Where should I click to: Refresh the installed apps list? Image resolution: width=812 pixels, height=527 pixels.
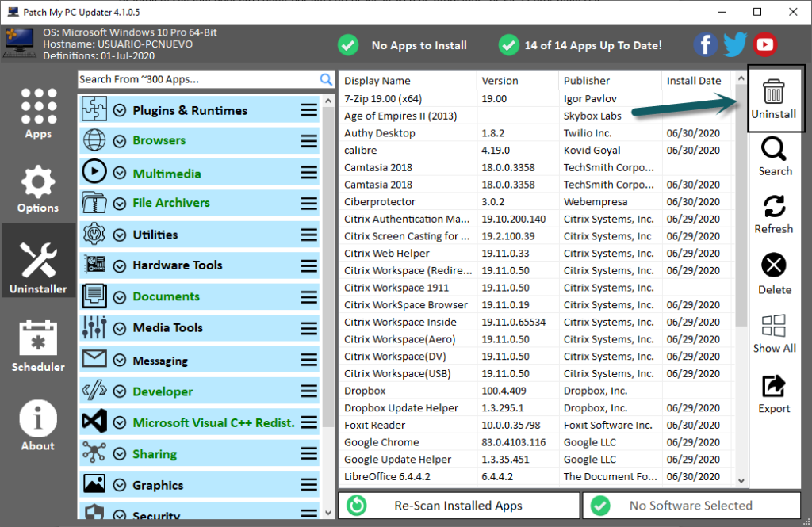tap(774, 214)
